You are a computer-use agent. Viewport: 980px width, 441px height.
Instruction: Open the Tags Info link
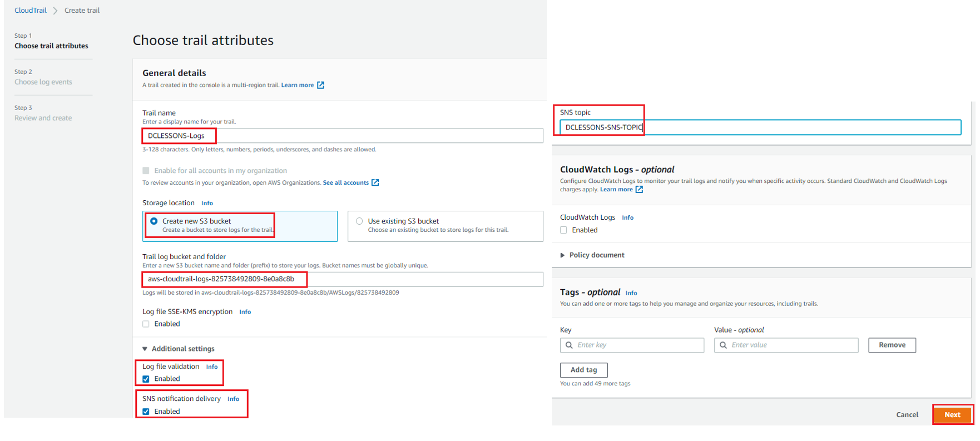pyautogui.click(x=631, y=293)
